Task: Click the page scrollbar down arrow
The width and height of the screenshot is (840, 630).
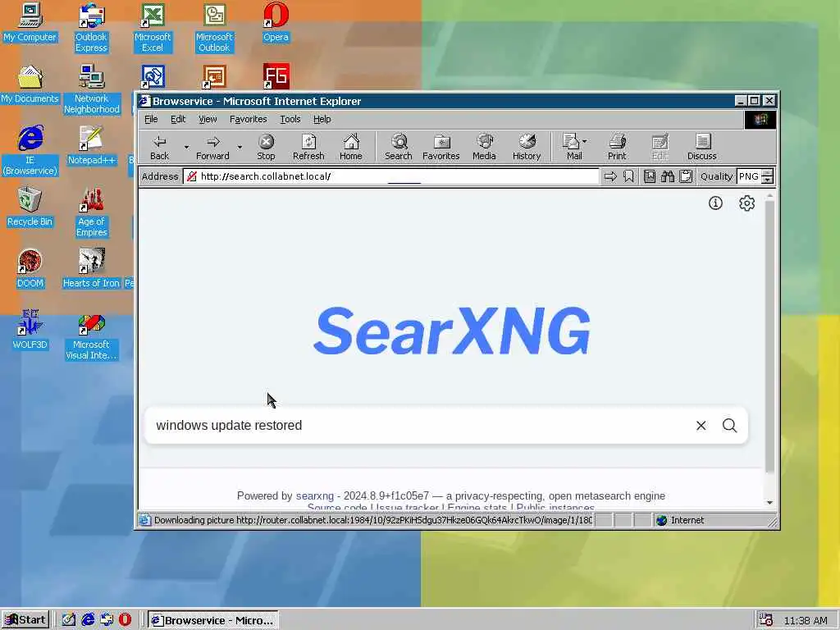Action: pyautogui.click(x=769, y=503)
